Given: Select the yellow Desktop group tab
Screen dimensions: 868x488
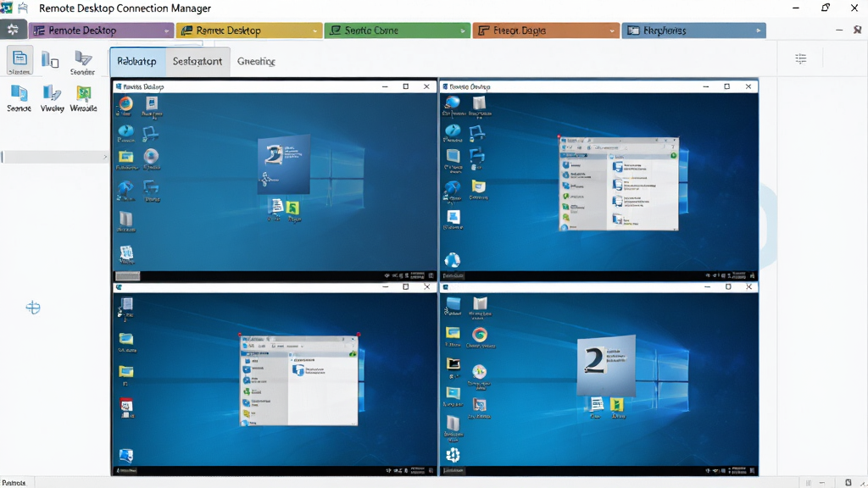Looking at the screenshot, I should tap(248, 30).
